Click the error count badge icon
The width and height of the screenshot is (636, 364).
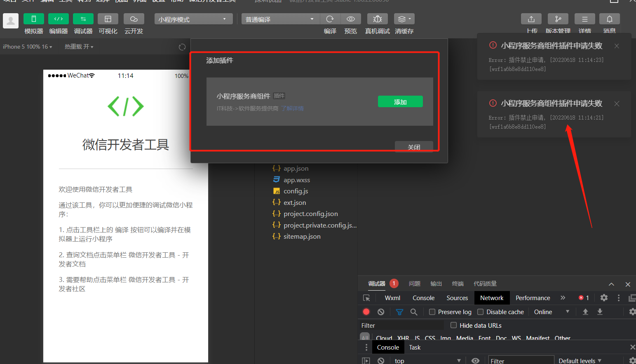(x=584, y=298)
